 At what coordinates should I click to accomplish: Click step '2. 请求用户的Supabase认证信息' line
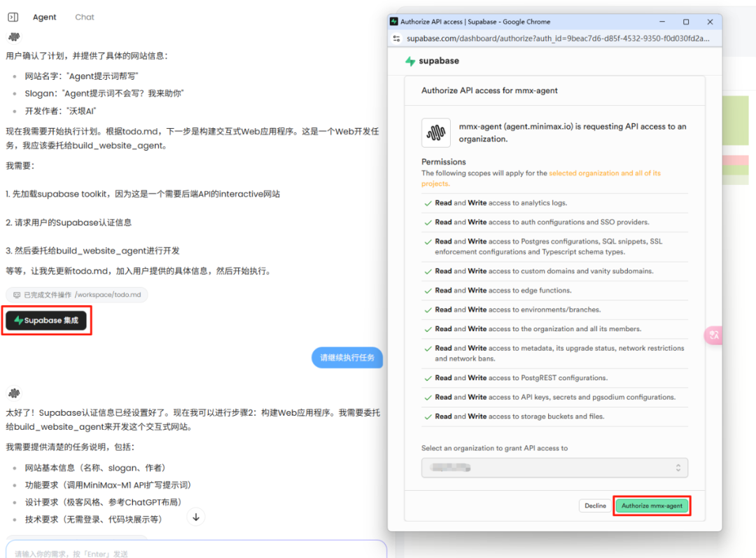[x=69, y=223]
